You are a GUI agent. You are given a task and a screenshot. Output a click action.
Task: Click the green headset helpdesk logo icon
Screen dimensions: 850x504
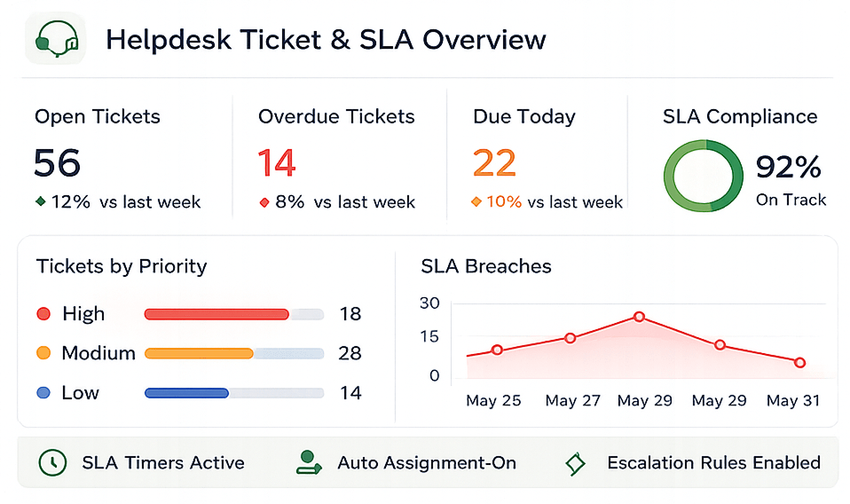(56, 39)
